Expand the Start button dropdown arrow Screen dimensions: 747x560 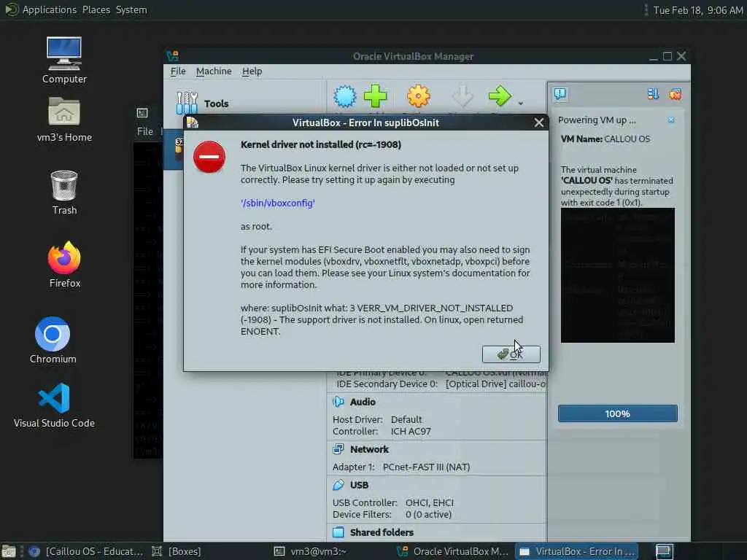(521, 104)
